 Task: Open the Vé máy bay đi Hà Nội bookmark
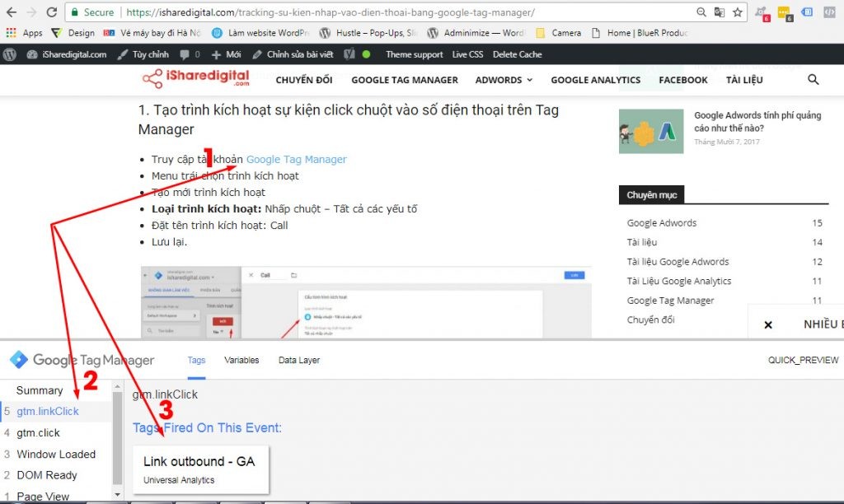(x=152, y=33)
